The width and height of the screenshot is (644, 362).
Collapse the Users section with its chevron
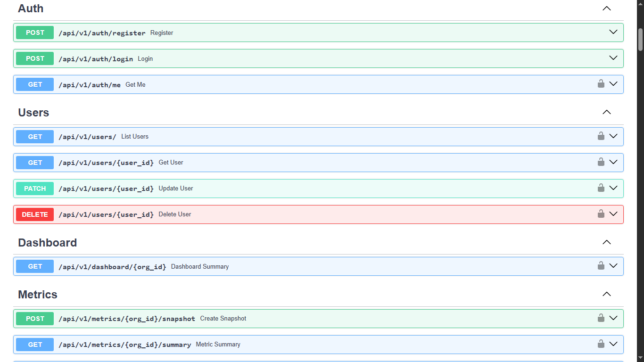607,112
